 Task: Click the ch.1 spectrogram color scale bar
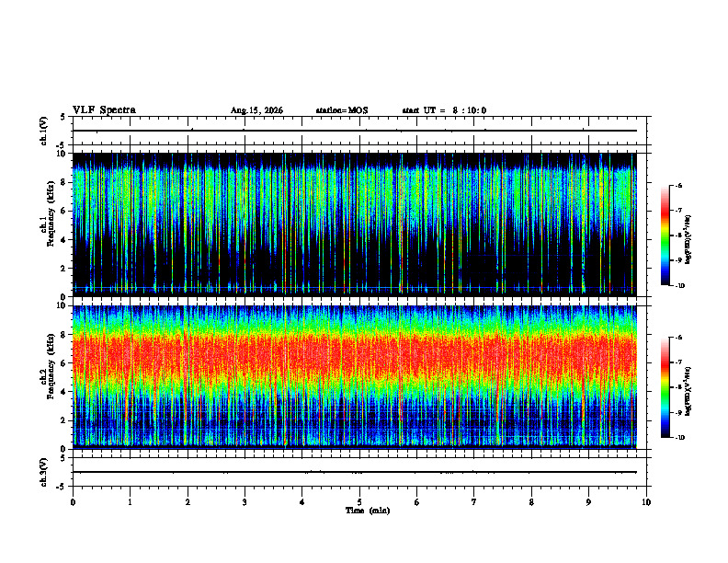click(x=665, y=236)
